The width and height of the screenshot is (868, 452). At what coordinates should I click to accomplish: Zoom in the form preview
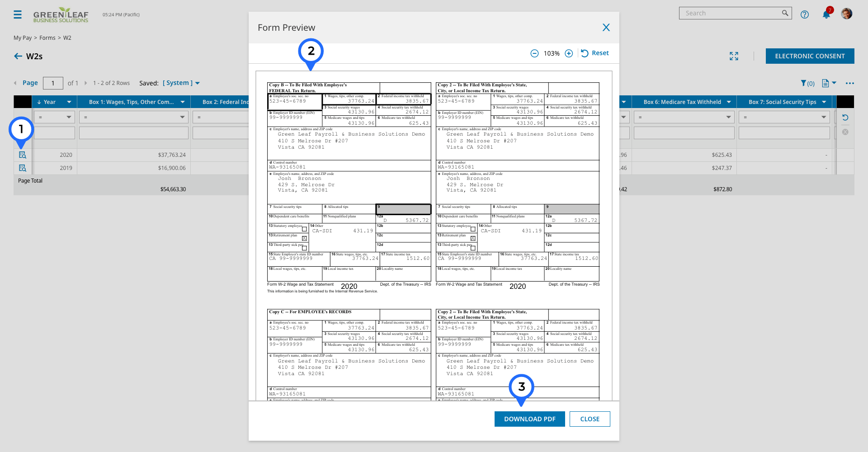(569, 53)
